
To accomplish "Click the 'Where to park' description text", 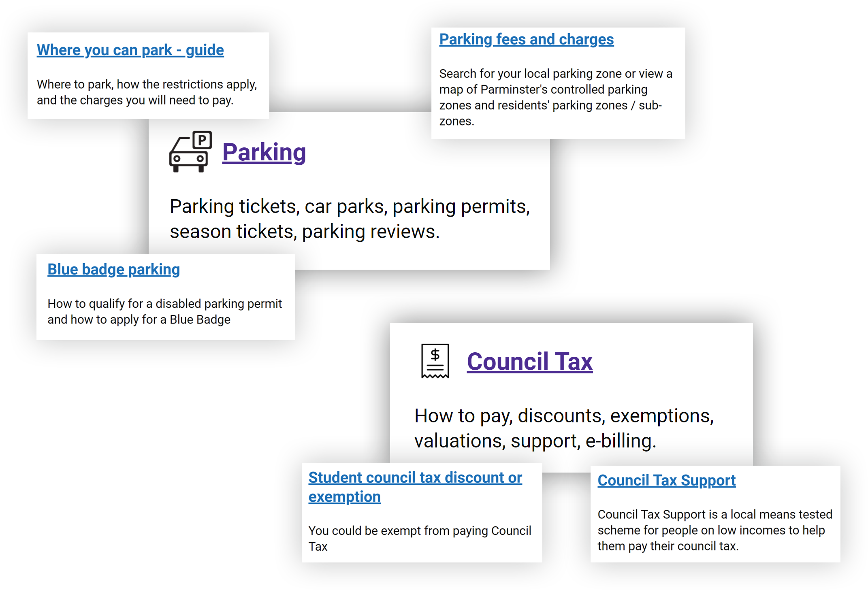I will click(147, 92).
